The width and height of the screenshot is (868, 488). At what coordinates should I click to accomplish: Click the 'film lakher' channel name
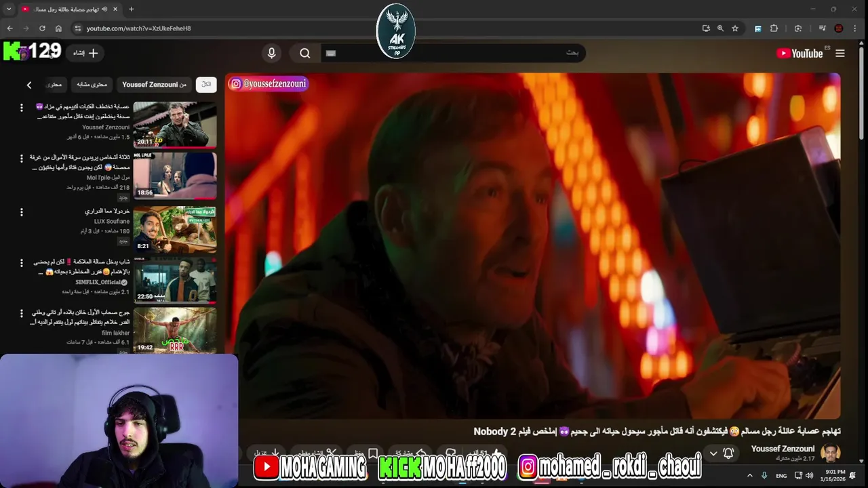(115, 333)
